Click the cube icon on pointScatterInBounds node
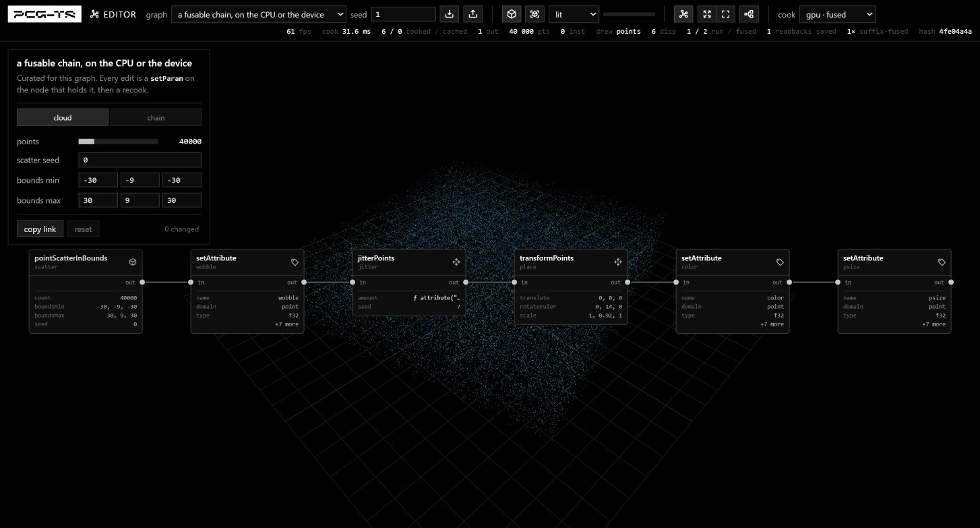980x528 pixels. click(x=133, y=262)
